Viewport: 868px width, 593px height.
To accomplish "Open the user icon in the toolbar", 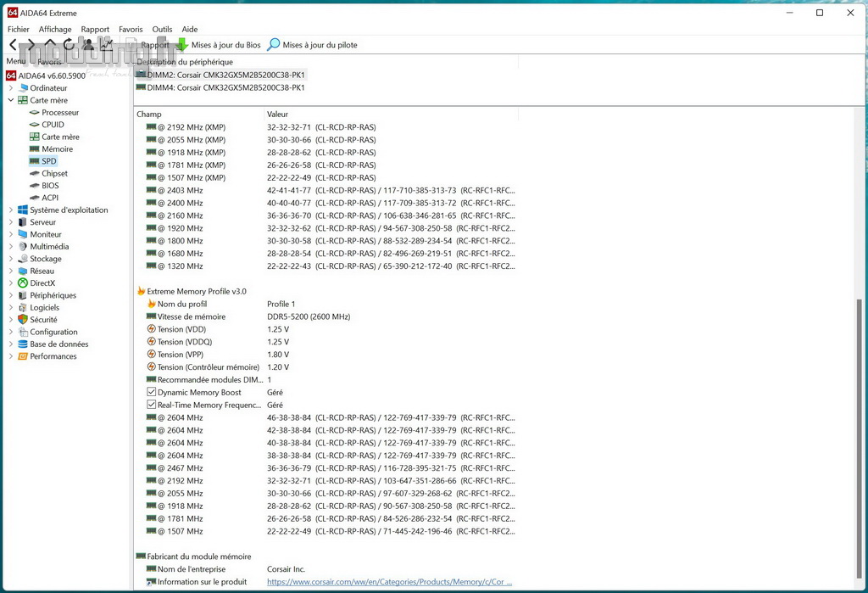I will click(x=87, y=44).
